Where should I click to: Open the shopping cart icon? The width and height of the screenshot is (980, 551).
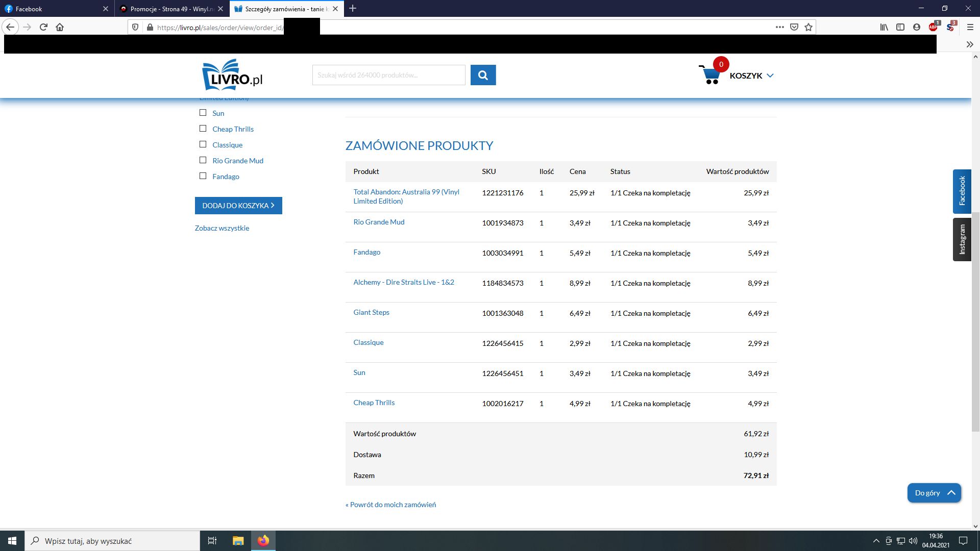click(710, 76)
